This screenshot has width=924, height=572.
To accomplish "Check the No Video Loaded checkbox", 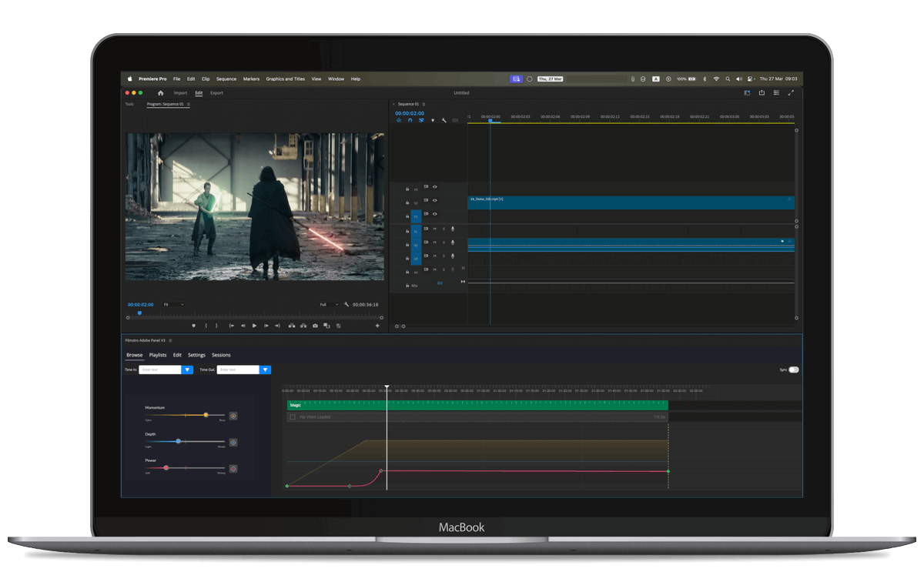I will [292, 417].
